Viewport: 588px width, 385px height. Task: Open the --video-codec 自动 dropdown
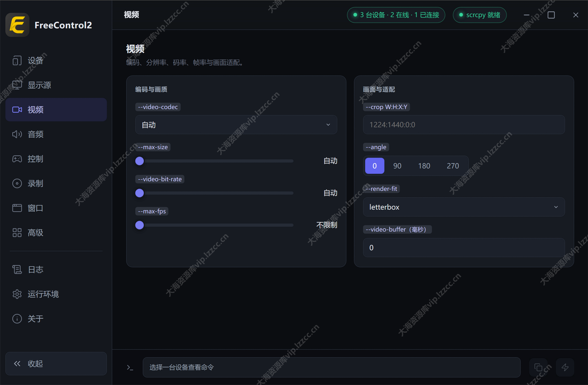(236, 125)
